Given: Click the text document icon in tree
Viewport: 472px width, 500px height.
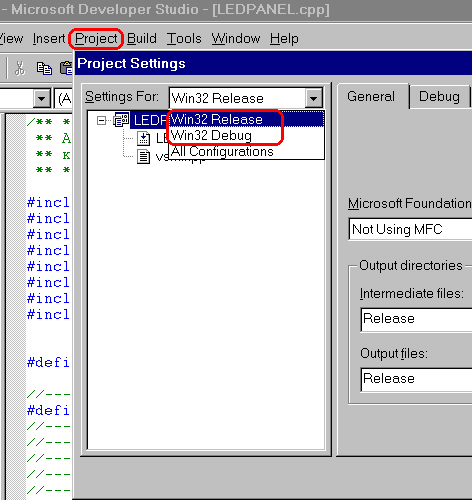Looking at the screenshot, I should [144, 157].
